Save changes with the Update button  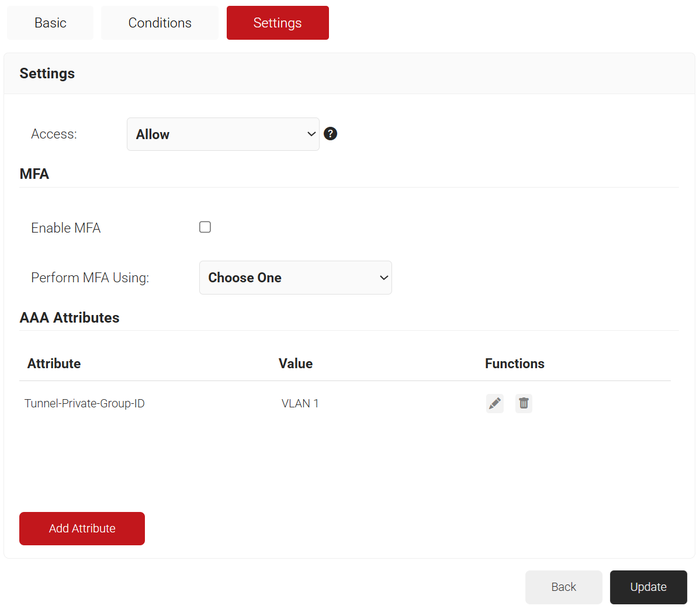pyautogui.click(x=648, y=587)
